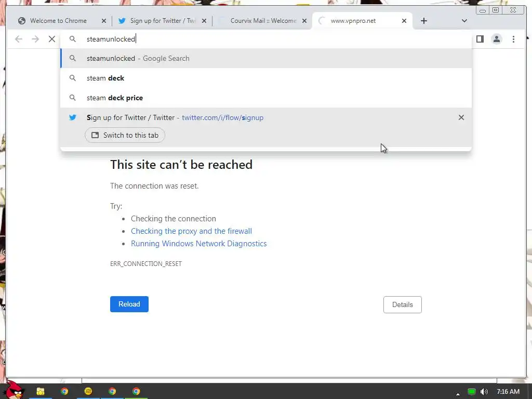Go back to the previous page
Viewport: 532px width, 399px height.
point(19,39)
